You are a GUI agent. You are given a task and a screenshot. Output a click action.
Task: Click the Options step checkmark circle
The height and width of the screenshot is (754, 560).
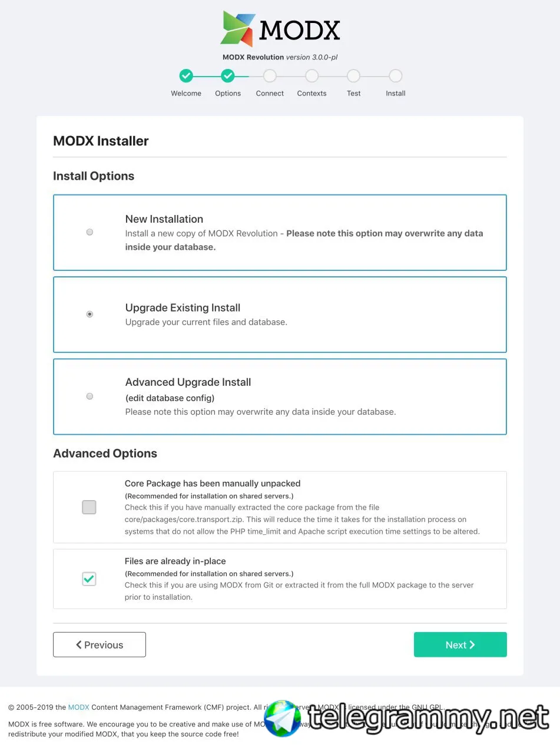tap(228, 76)
